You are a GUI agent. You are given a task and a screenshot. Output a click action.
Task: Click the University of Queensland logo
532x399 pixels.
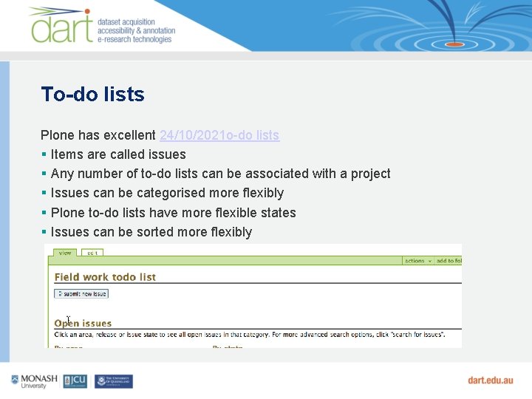coord(114,381)
